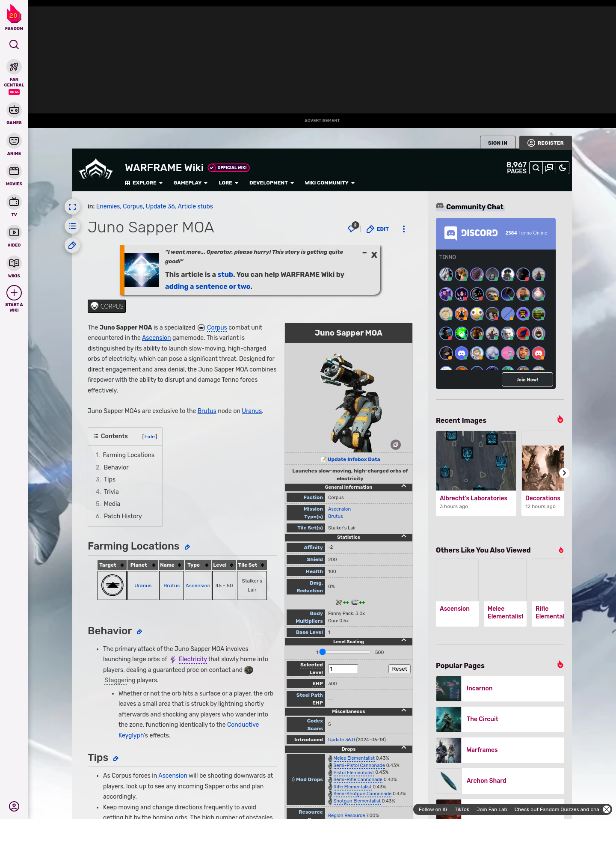Edit the Farming Locations section pencil
This screenshot has width=616, height=856.
187,547
